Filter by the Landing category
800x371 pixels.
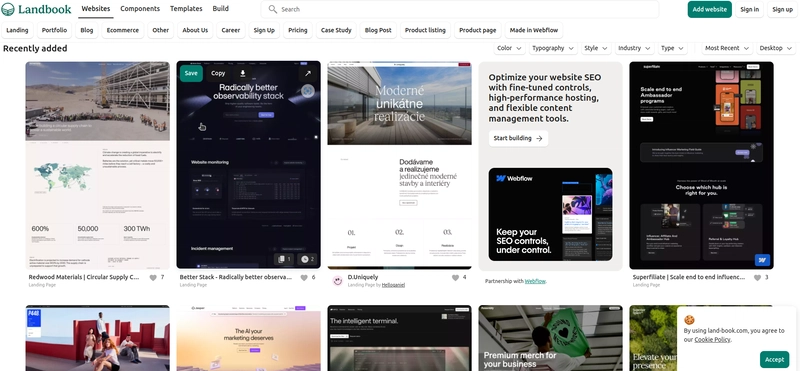pyautogui.click(x=17, y=30)
